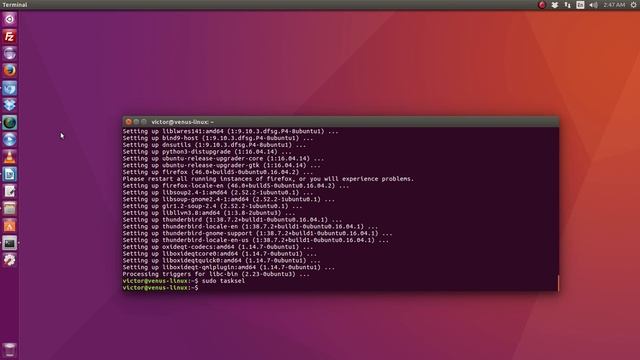Image resolution: width=640 pixels, height=360 pixels.
Task: Open Ubuntu Software orange bag icon
Action: pyautogui.click(x=9, y=226)
